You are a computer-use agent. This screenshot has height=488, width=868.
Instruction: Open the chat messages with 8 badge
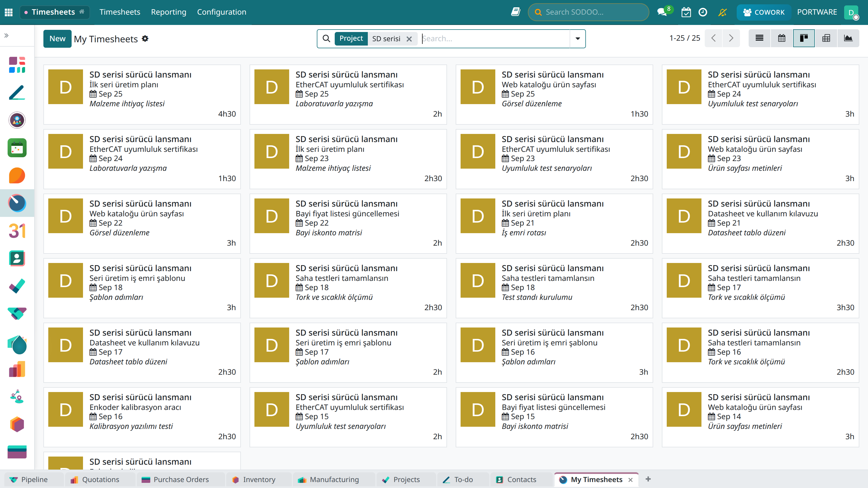[x=662, y=12]
